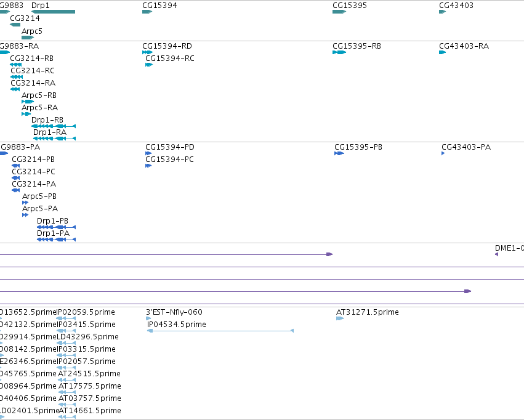Select CG3214-PA protein
This screenshot has height=420, width=524.
[x=16, y=190]
